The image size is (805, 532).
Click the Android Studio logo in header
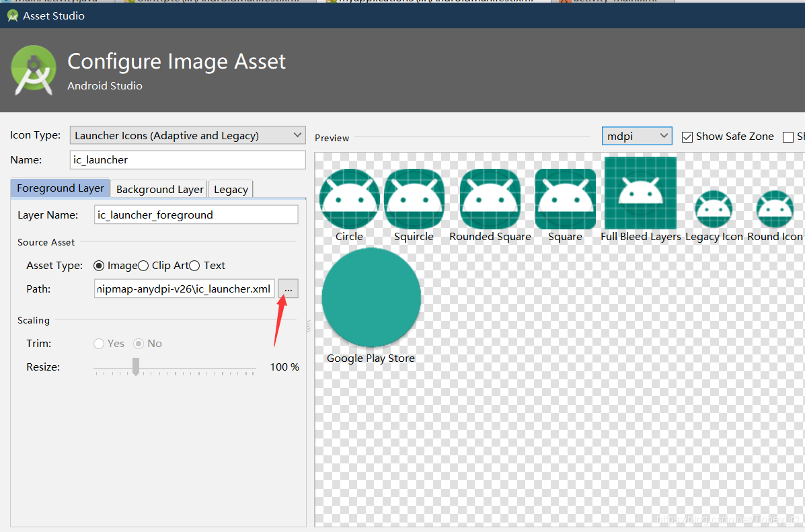tap(34, 71)
